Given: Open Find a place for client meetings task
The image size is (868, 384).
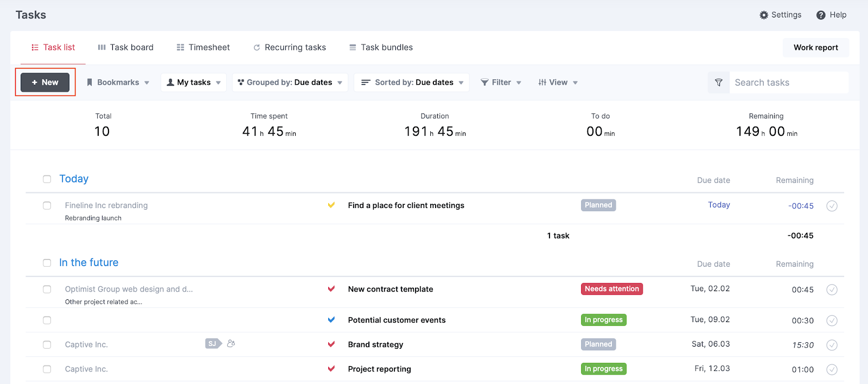Looking at the screenshot, I should (406, 205).
